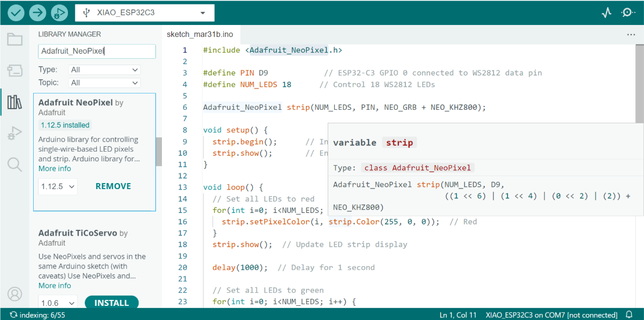Viewport: 644px width, 320px height.
Task: Click the 'void loop() {' code line
Action: pos(233,187)
